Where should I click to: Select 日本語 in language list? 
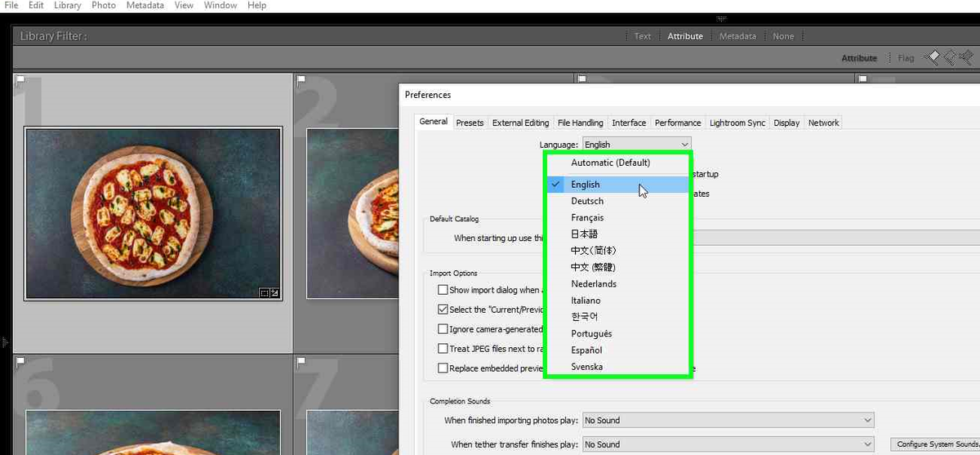pyautogui.click(x=617, y=234)
